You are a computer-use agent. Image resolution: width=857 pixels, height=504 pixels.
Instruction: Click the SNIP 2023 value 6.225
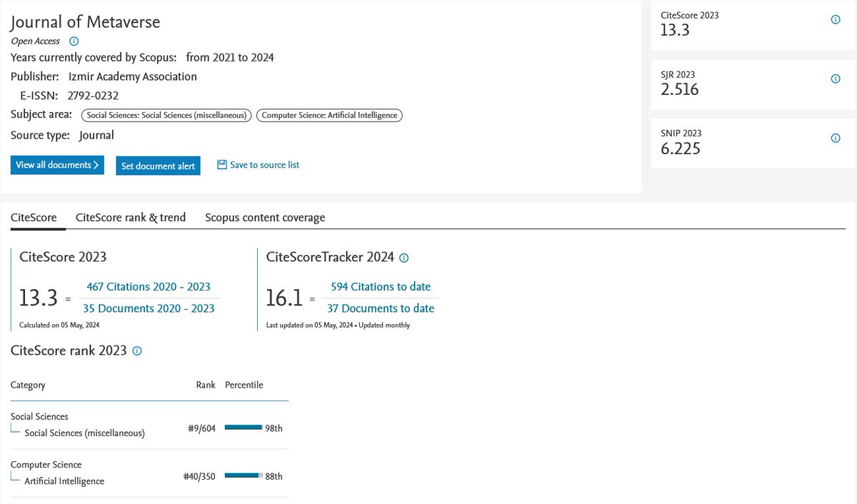(681, 149)
